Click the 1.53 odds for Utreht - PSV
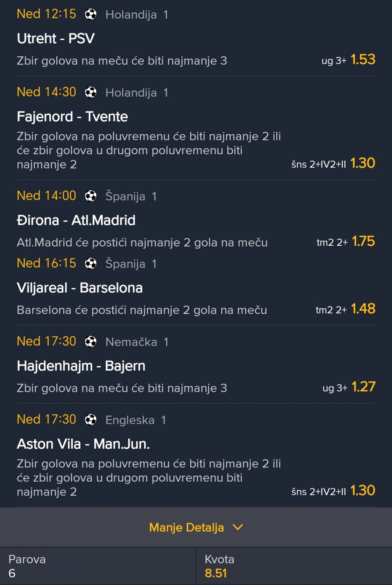 pyautogui.click(x=363, y=60)
